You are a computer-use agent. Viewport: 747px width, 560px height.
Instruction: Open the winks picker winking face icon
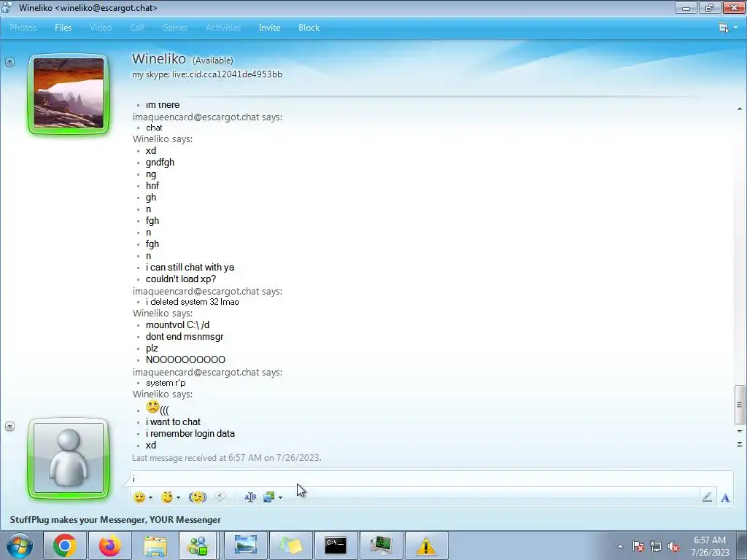[x=167, y=497]
